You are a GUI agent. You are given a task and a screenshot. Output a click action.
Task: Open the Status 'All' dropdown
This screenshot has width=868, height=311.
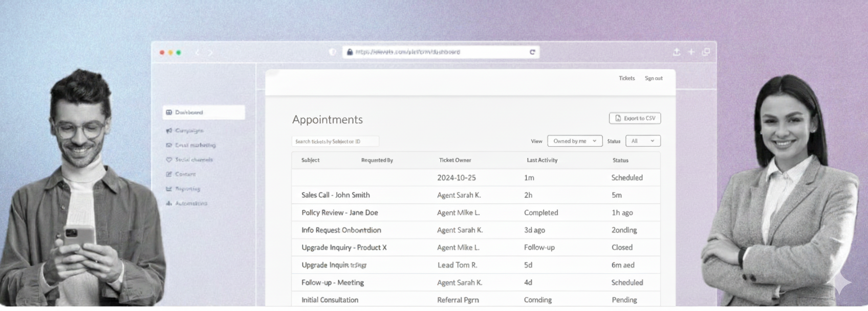point(643,141)
